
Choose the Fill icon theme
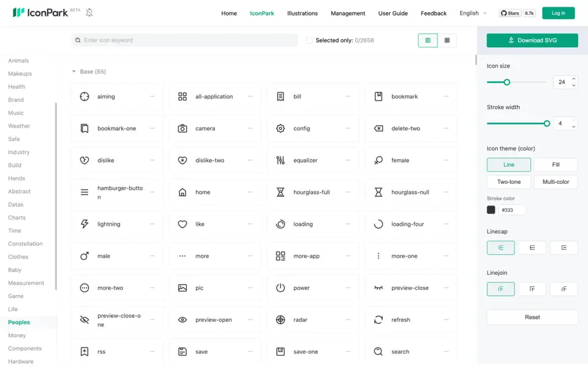click(x=556, y=165)
